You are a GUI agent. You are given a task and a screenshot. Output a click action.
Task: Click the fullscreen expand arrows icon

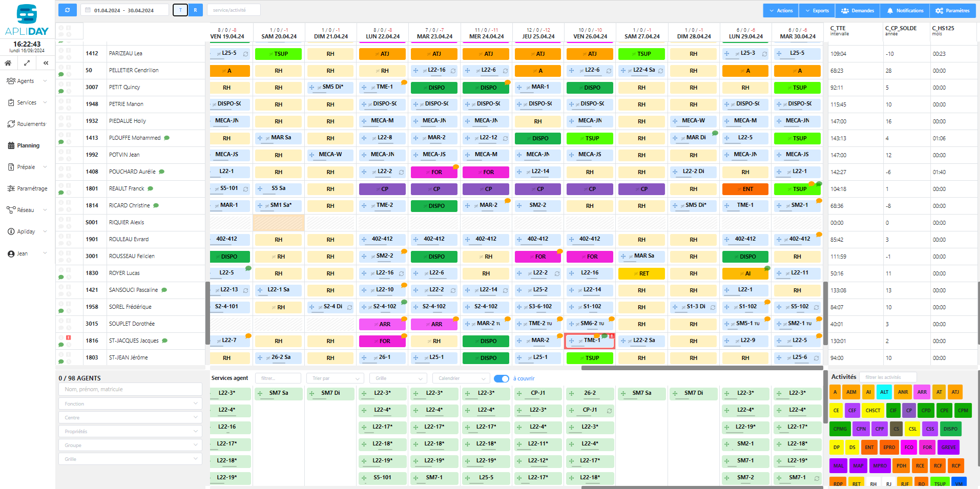click(27, 63)
